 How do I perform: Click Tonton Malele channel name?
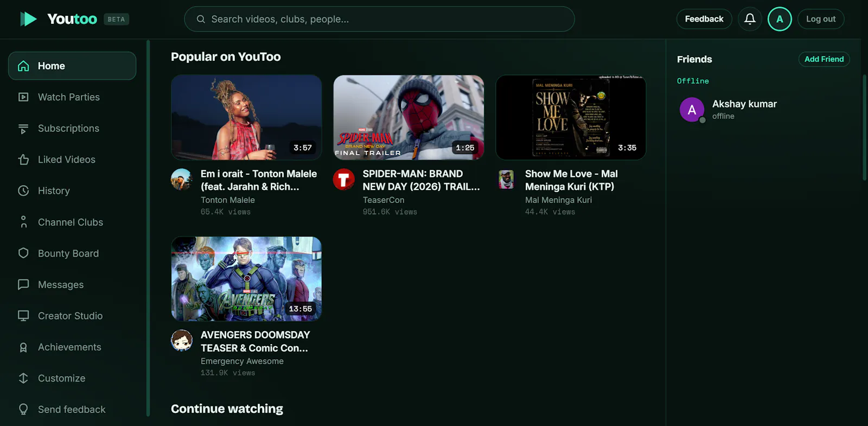tap(228, 200)
